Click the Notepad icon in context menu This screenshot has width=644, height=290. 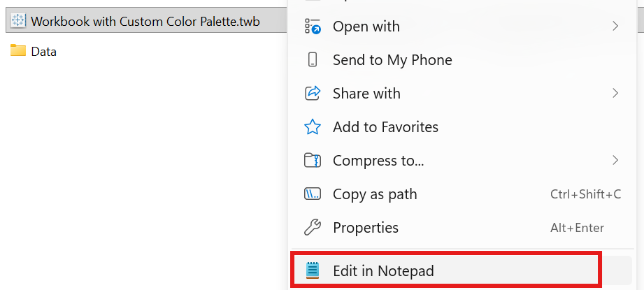pyautogui.click(x=313, y=270)
